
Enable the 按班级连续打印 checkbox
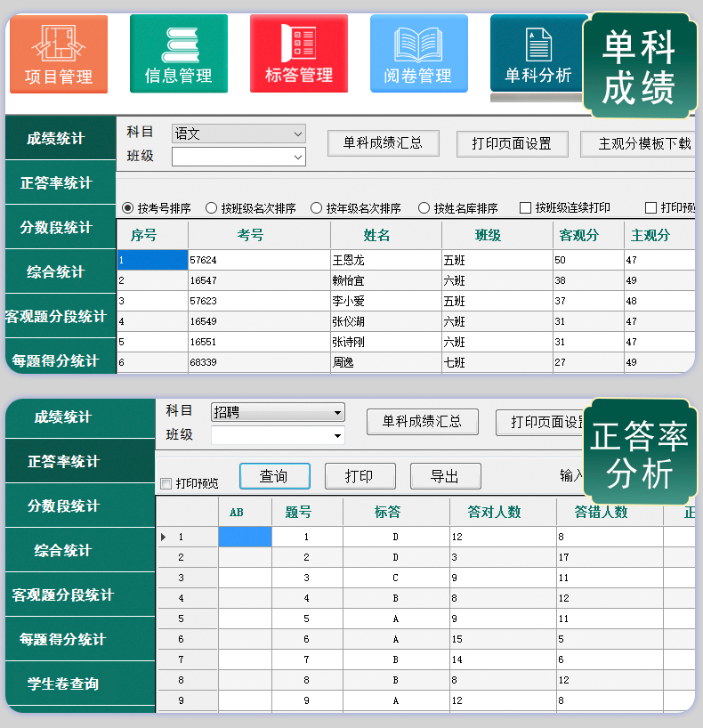coord(525,208)
